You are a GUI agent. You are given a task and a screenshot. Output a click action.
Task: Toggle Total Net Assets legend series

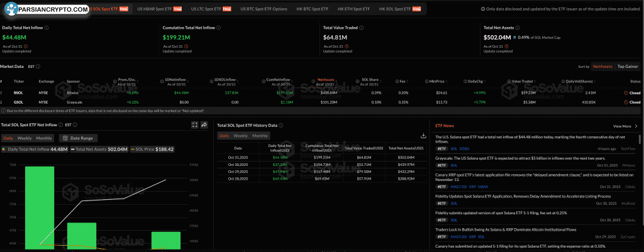pyautogui.click(x=99, y=150)
